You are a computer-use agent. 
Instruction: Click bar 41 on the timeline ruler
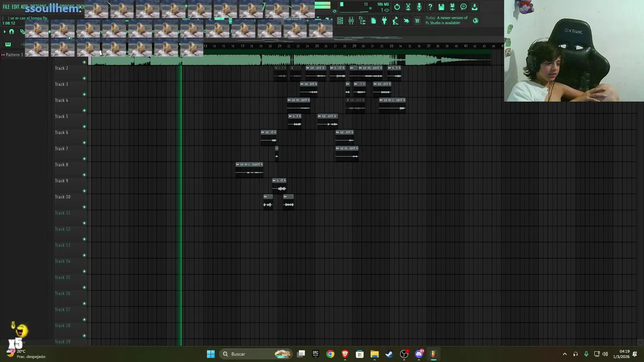pos(465,46)
